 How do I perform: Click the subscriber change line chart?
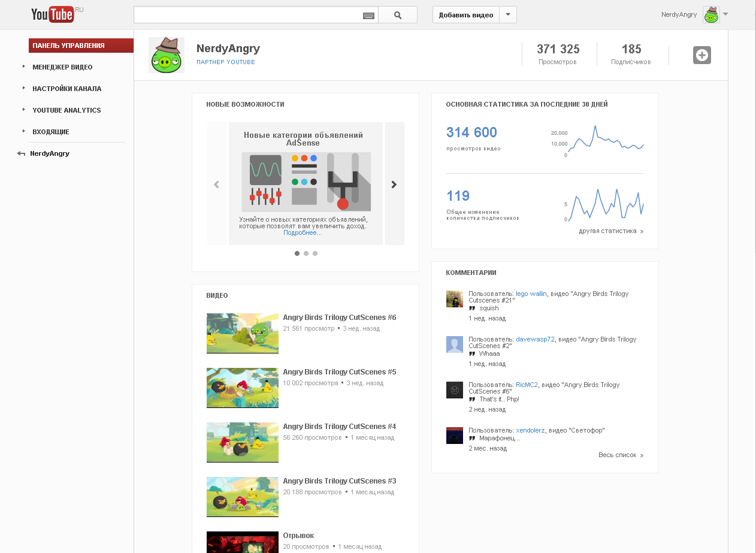click(605, 204)
